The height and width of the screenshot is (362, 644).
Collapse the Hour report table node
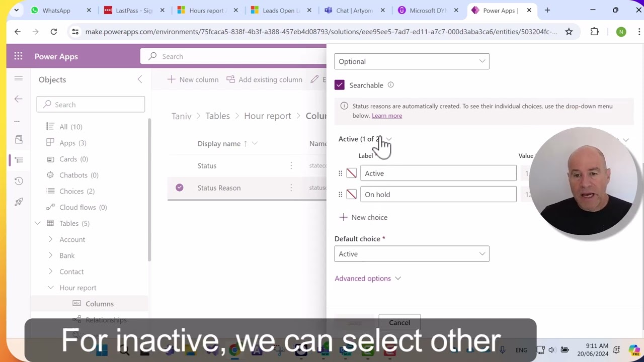tap(50, 288)
